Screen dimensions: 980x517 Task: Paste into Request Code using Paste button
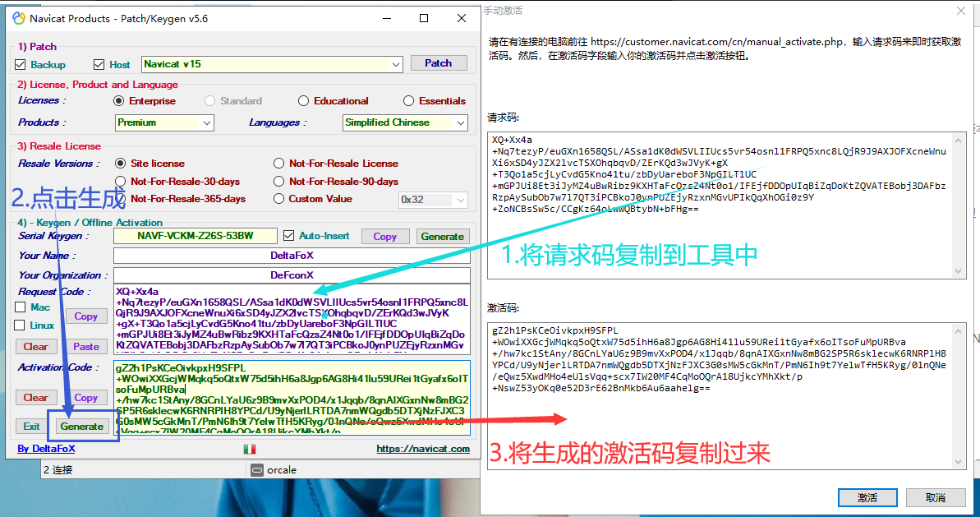click(85, 346)
